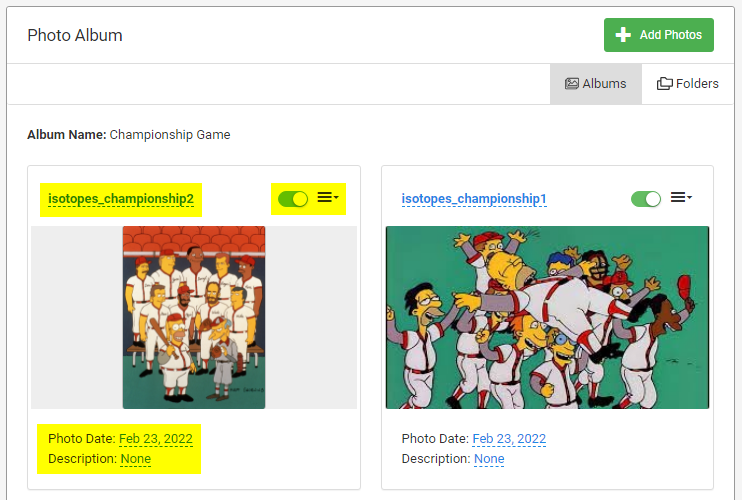Edit the None description of isotopes_championship1
Screen dimensions: 742x500
(x=489, y=459)
